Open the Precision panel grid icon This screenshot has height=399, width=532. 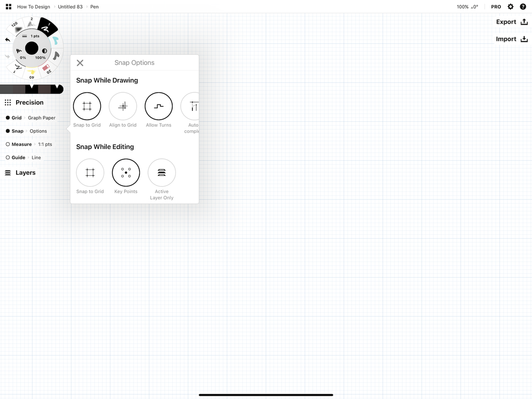click(8, 102)
